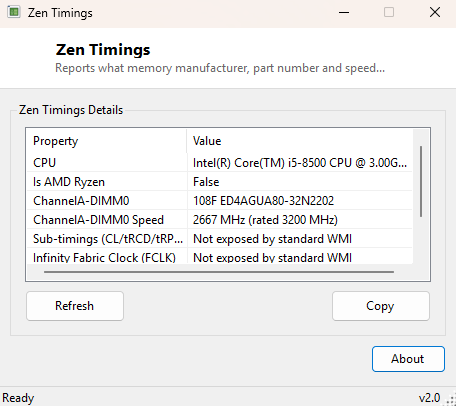Click Not exposed value in Sub-timings row

coord(272,239)
